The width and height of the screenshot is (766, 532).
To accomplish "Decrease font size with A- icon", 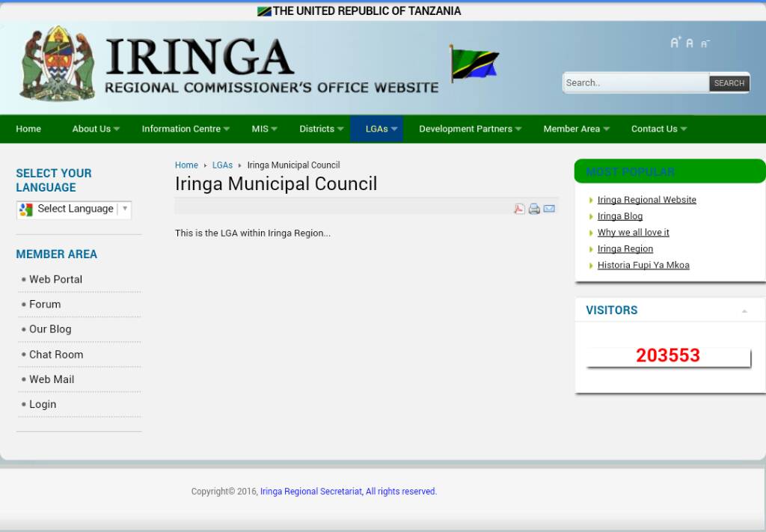I will coord(705,43).
